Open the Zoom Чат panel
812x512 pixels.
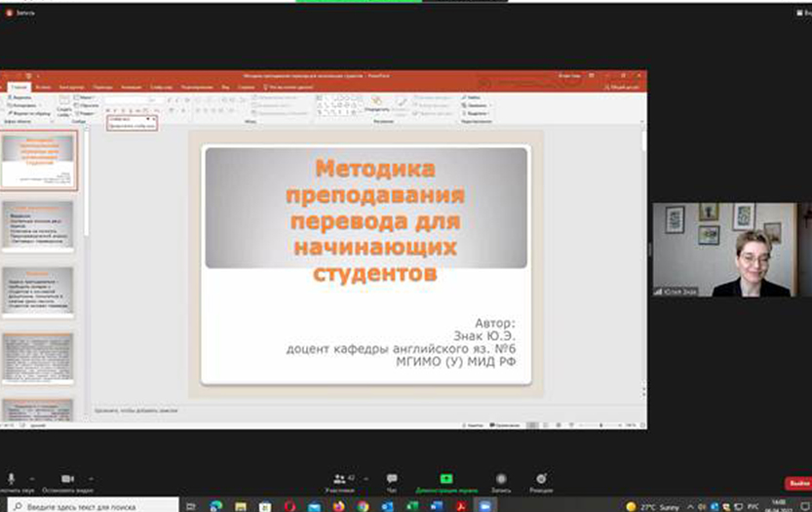392,479
